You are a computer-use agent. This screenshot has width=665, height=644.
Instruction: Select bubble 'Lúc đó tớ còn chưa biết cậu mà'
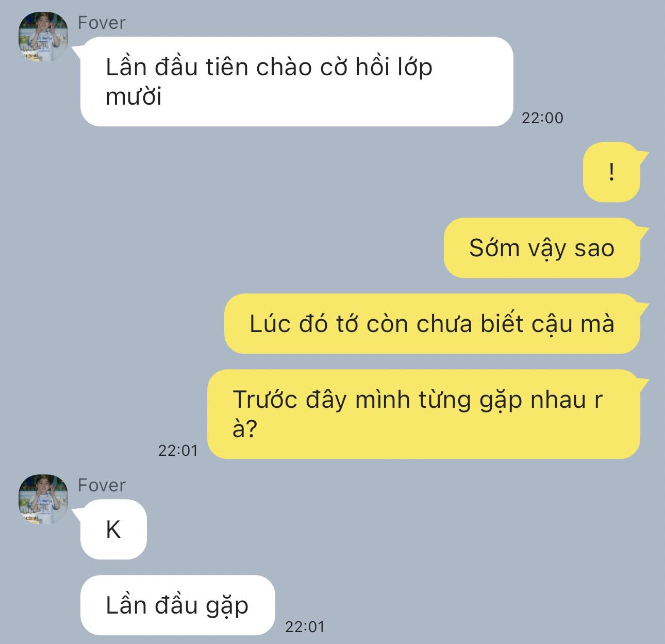click(x=432, y=324)
